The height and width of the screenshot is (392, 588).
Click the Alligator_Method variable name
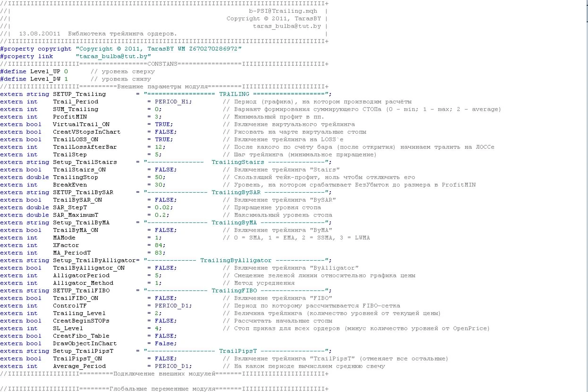coord(83,283)
